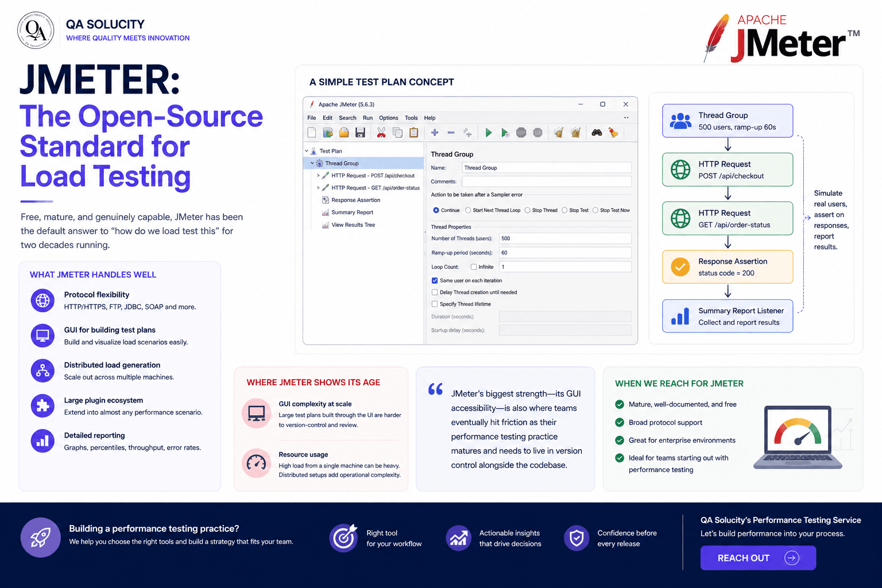Click the View Results Tree chart icon
This screenshot has width=882, height=588.
tap(326, 225)
